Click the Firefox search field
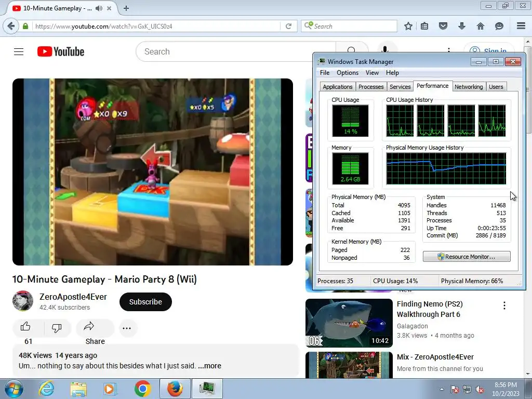 (349, 26)
